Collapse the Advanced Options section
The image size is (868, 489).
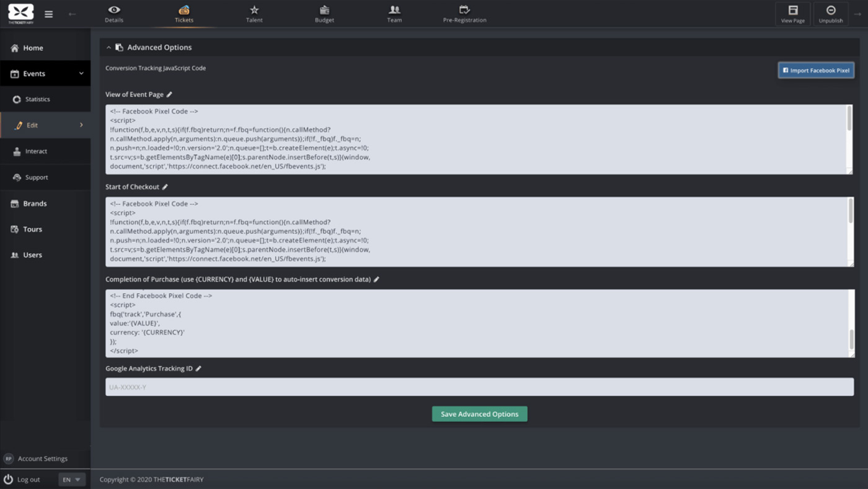click(x=108, y=47)
